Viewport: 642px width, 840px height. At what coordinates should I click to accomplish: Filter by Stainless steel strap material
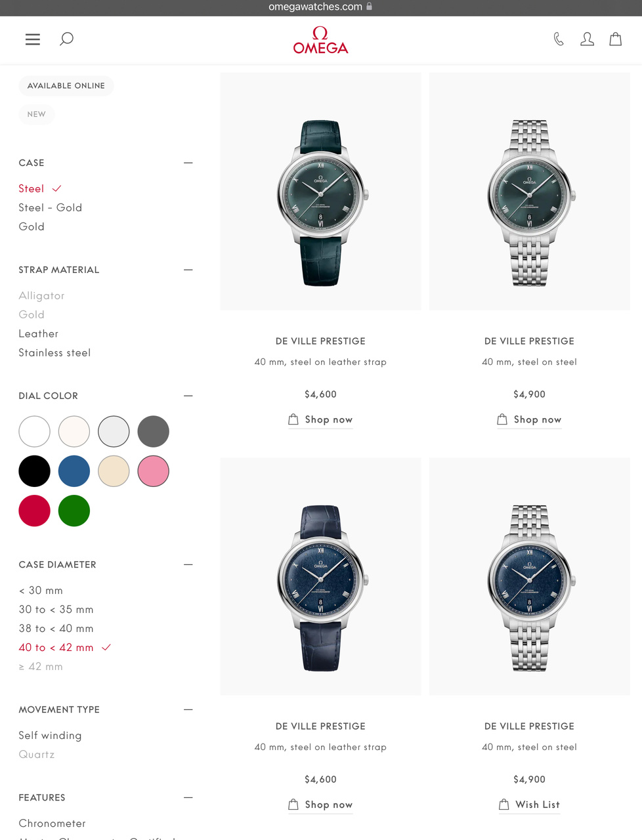[54, 352]
